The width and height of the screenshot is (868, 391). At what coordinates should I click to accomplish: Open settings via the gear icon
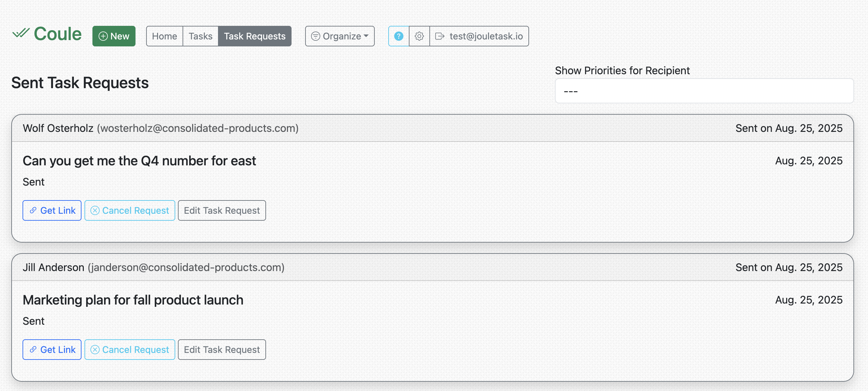tap(419, 36)
